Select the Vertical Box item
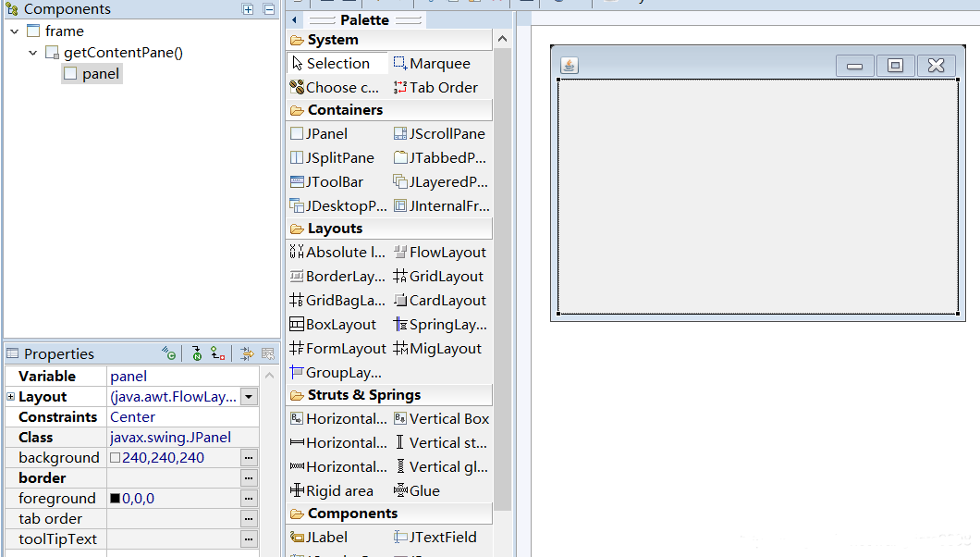Screen dimensions: 980x557 (440, 419)
